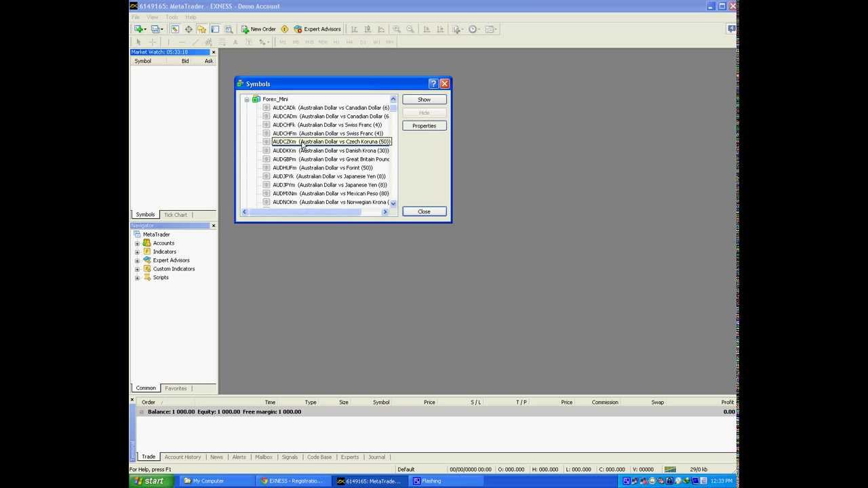Open the Indicators list dropdown icon
The width and height of the screenshot is (868, 488).
coord(458,29)
